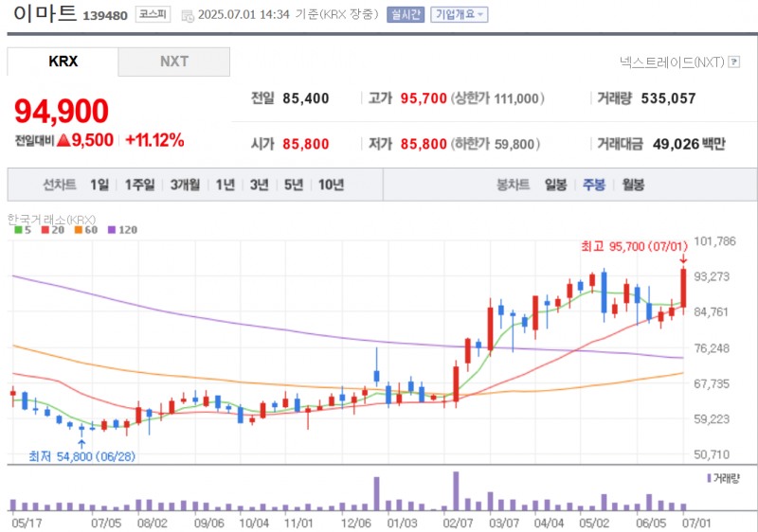Click the stock code 139480
This screenshot has height=532, width=758.
click(x=105, y=16)
